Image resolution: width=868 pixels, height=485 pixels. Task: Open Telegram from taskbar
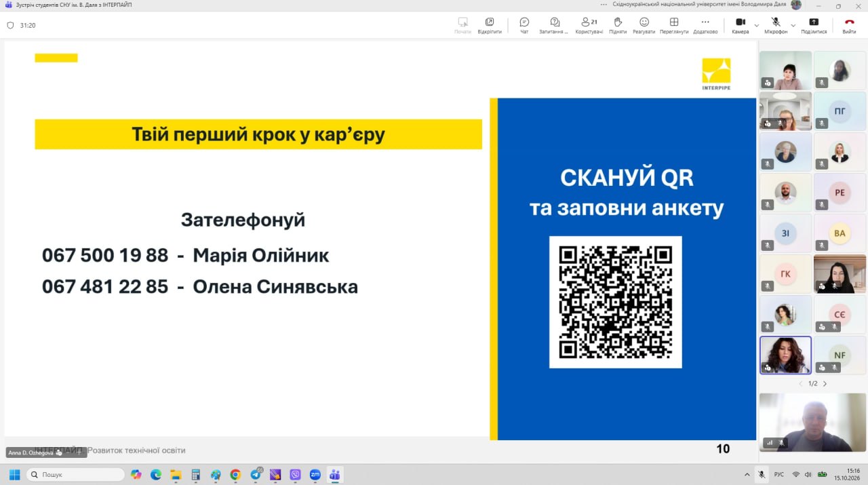(256, 474)
